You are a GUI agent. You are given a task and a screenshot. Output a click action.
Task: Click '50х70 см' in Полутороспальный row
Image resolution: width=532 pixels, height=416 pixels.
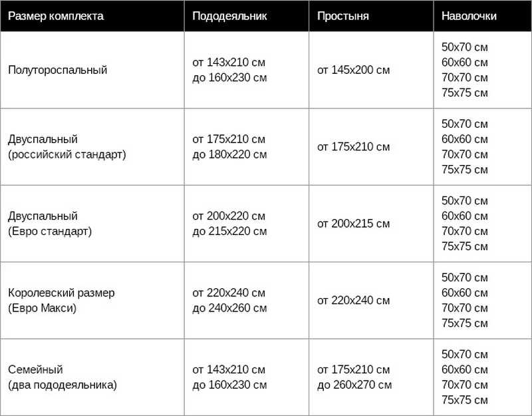tap(464, 47)
